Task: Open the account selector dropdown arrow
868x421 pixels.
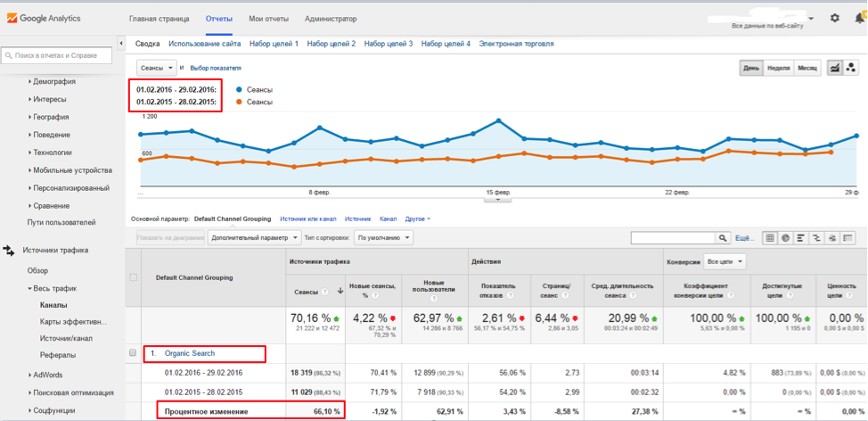Action: (x=812, y=18)
